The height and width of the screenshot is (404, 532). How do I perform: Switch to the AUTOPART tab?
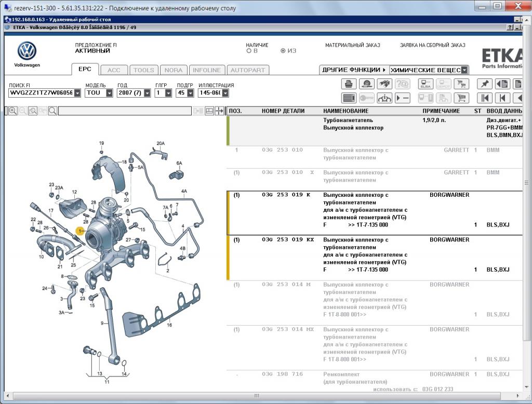tap(248, 70)
